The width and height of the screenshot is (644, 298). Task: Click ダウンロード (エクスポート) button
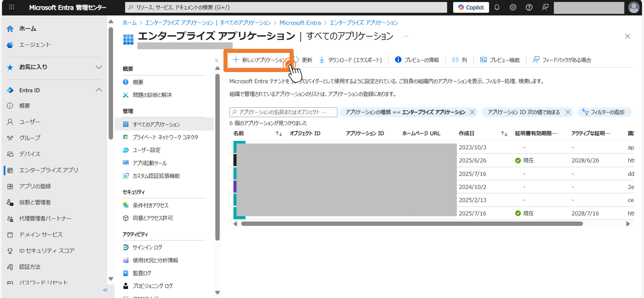click(350, 60)
